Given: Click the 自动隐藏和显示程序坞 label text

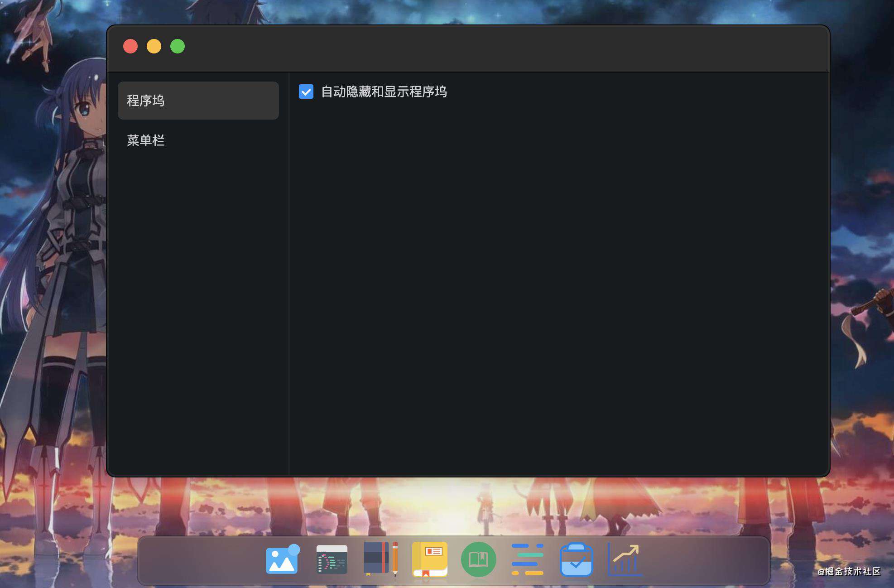Looking at the screenshot, I should 384,92.
